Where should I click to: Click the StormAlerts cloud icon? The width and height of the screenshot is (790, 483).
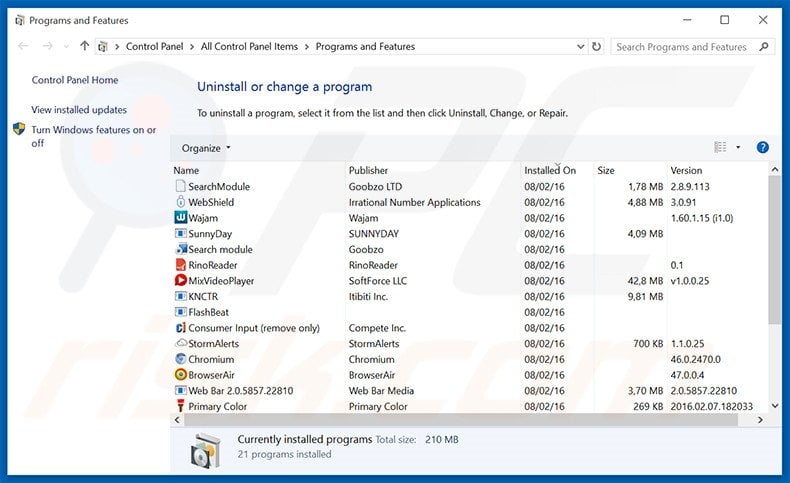pyautogui.click(x=181, y=343)
